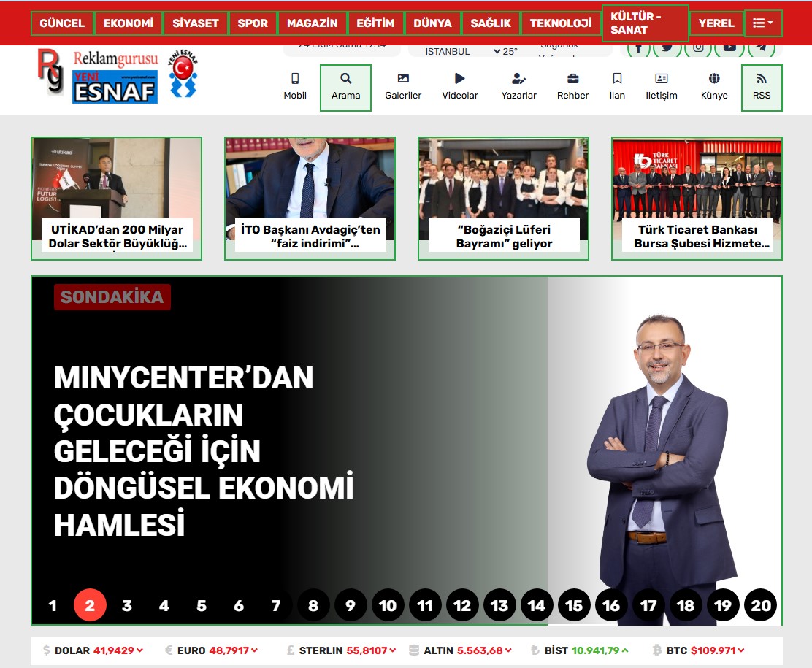Jump to slide 14 in the news carousel
This screenshot has width=812, height=668.
pyautogui.click(x=537, y=605)
